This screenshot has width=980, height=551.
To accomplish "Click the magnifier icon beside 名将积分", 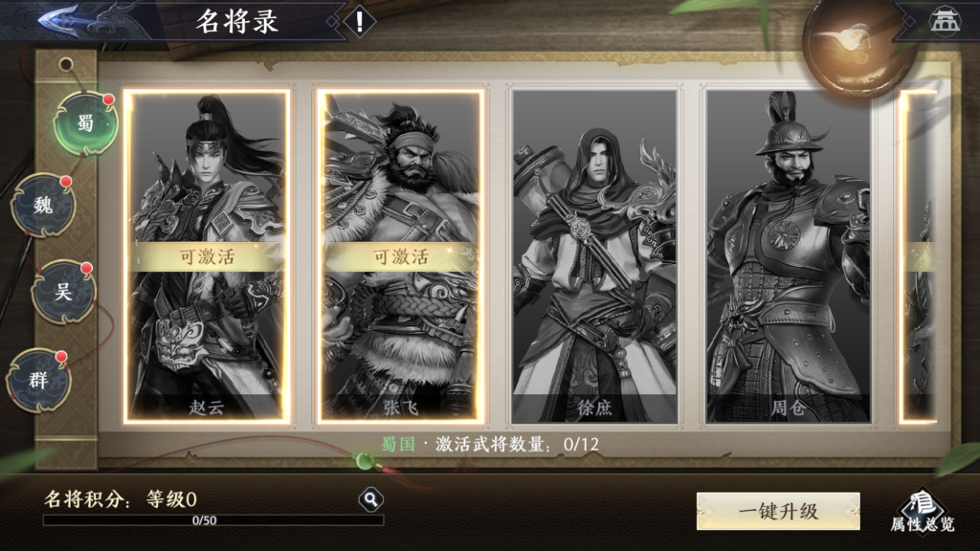I will [x=370, y=499].
